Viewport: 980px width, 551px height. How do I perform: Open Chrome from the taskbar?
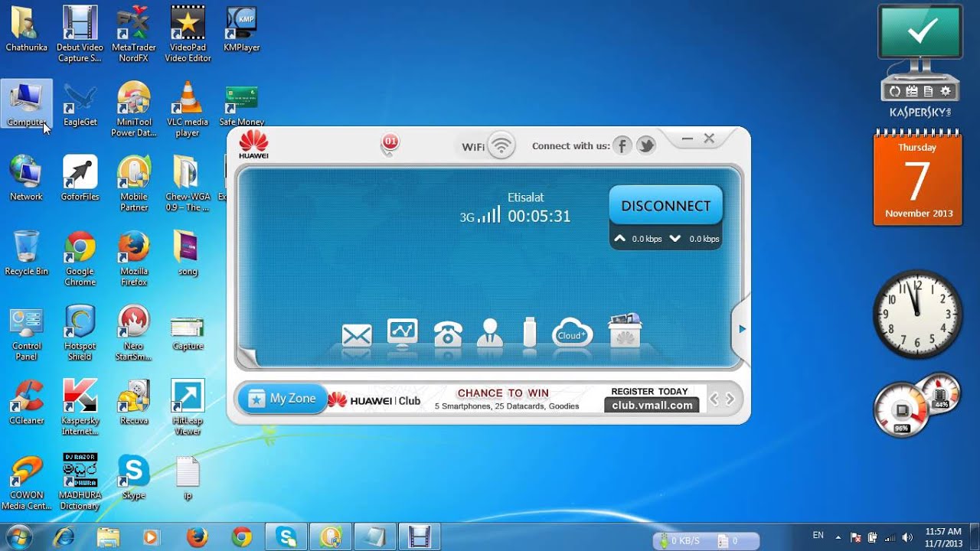[242, 536]
